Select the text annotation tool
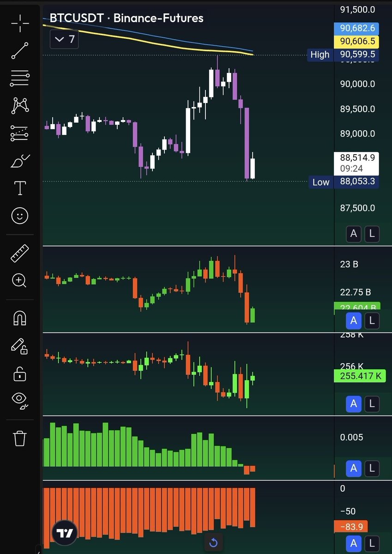This screenshot has width=392, height=554. tap(19, 188)
